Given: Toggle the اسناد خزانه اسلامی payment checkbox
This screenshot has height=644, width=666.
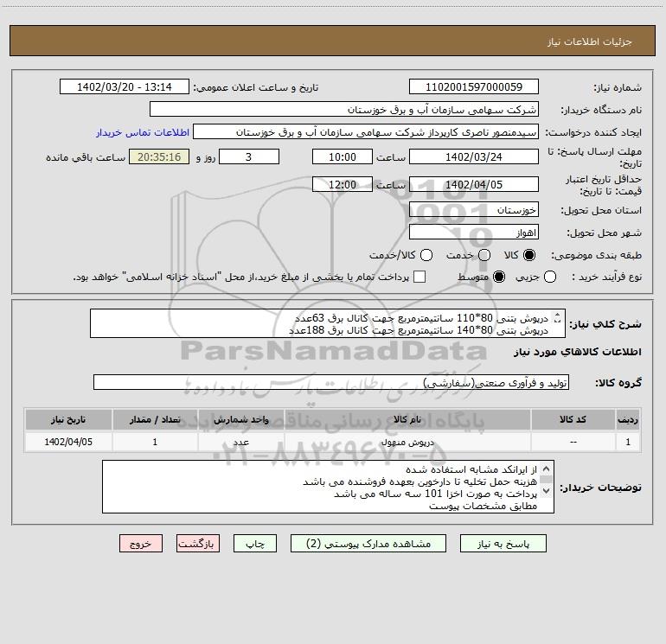Looking at the screenshot, I should pos(419,277).
